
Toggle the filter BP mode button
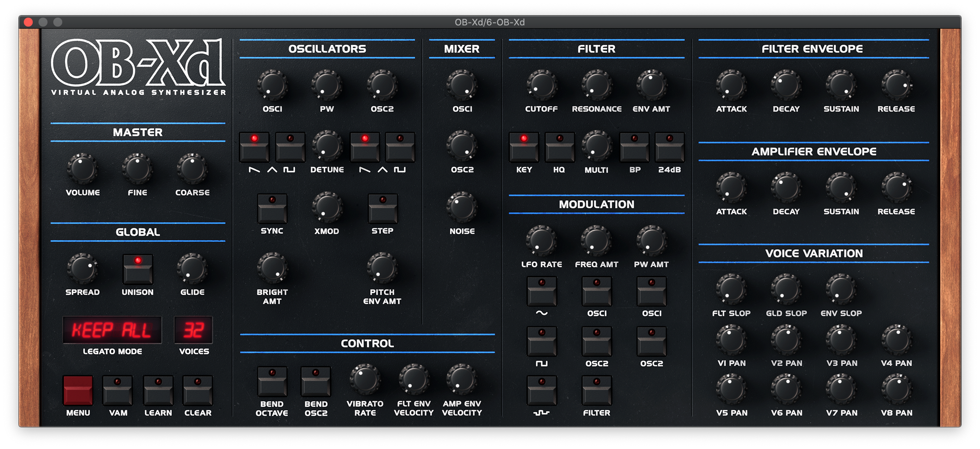pyautogui.click(x=635, y=147)
